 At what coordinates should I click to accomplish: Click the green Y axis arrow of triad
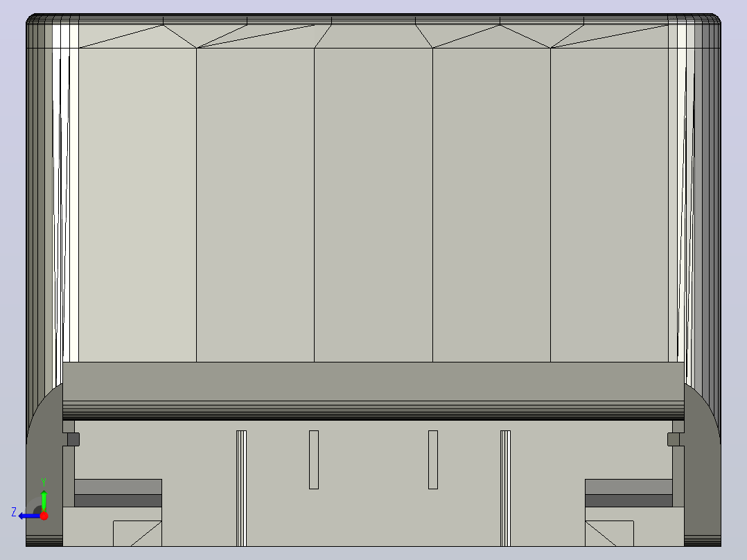pyautogui.click(x=44, y=500)
